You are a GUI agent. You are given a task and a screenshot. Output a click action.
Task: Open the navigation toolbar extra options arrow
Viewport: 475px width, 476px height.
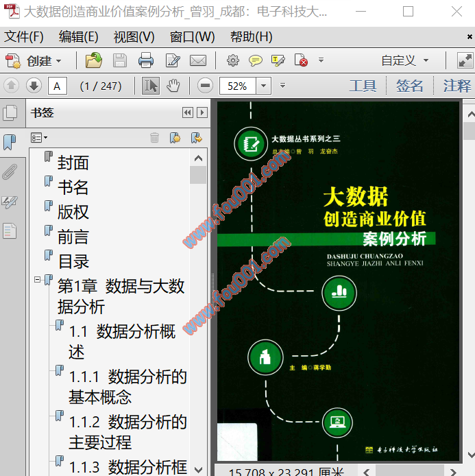(x=282, y=86)
